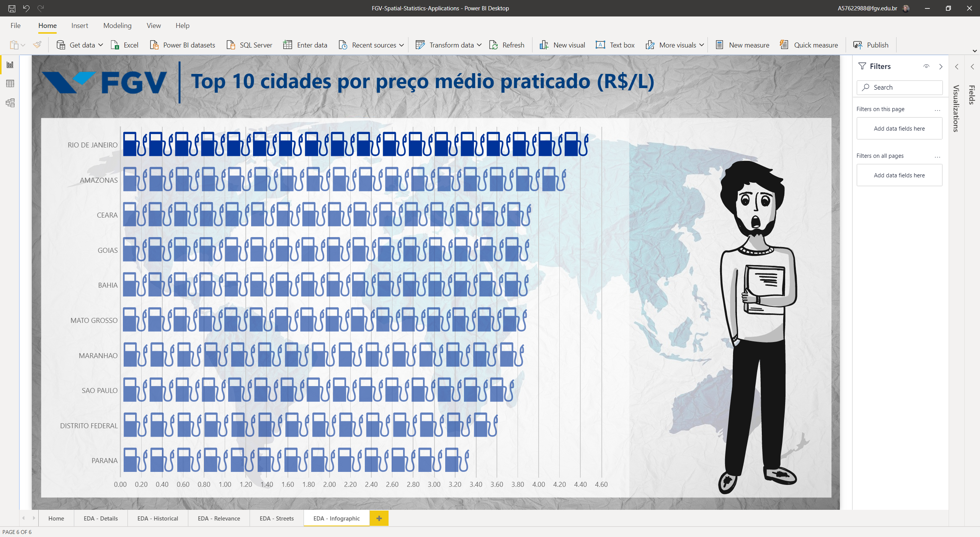The height and width of the screenshot is (537, 980).
Task: Click the Save icon in title bar
Action: pos(12,8)
